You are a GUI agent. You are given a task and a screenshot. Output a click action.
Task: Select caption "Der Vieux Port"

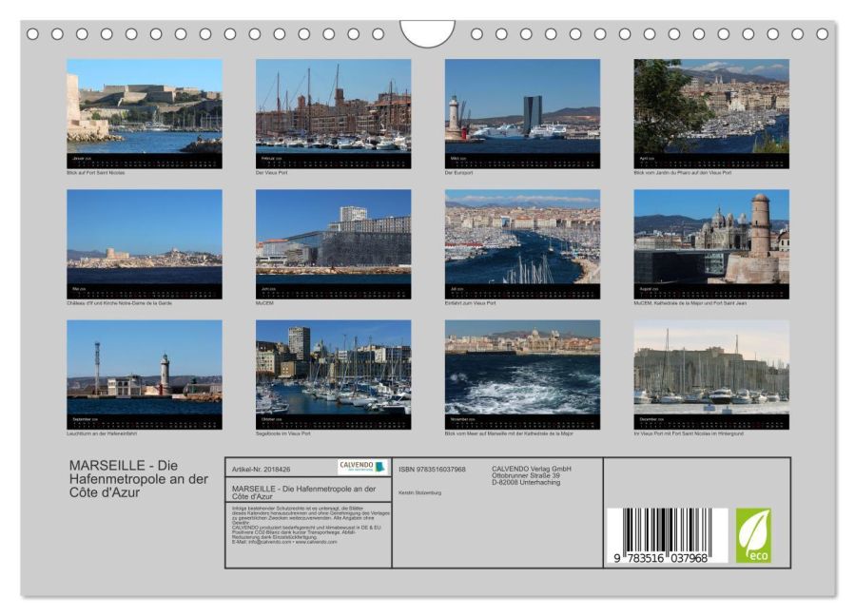(272, 173)
